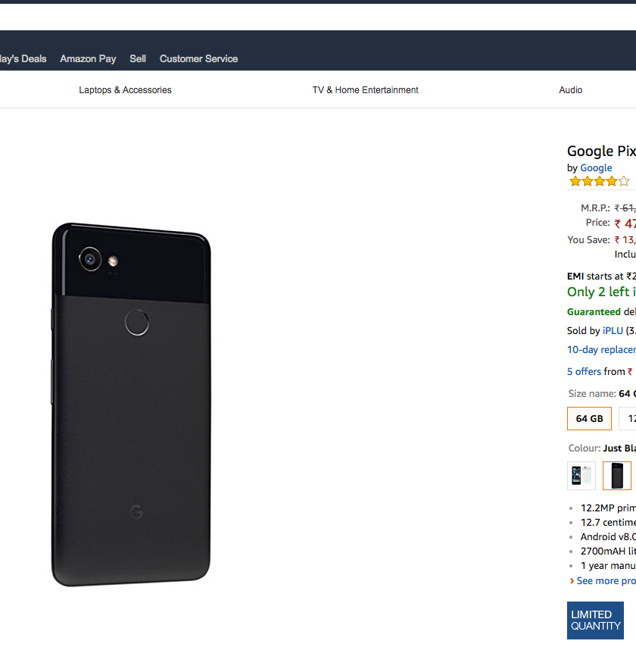This screenshot has height=672, width=636.
Task: Select the Just Black colour swatch
Action: (x=616, y=476)
